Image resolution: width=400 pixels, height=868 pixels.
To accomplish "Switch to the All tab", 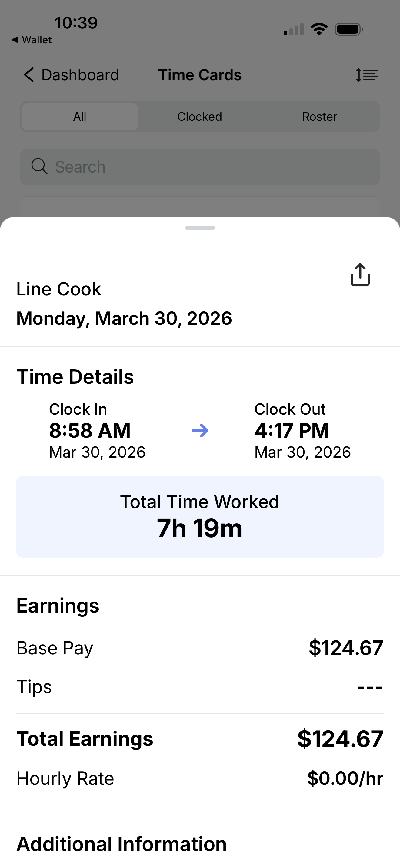I will click(80, 117).
